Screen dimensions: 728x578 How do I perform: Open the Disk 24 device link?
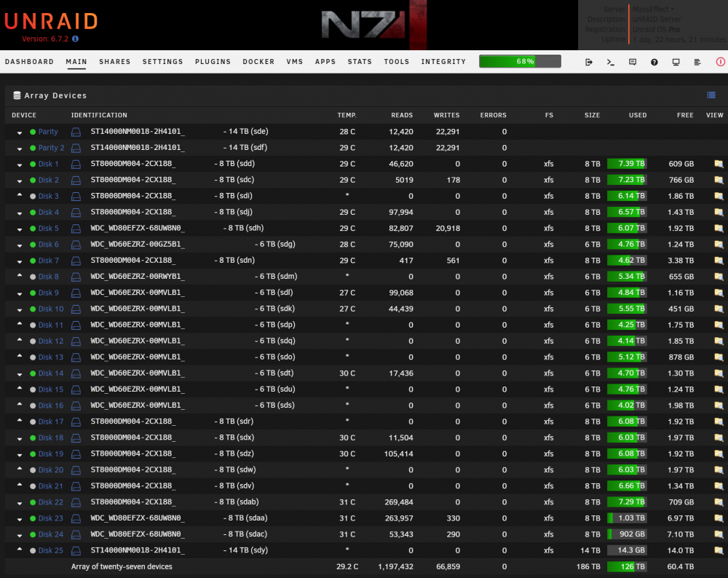(x=51, y=534)
